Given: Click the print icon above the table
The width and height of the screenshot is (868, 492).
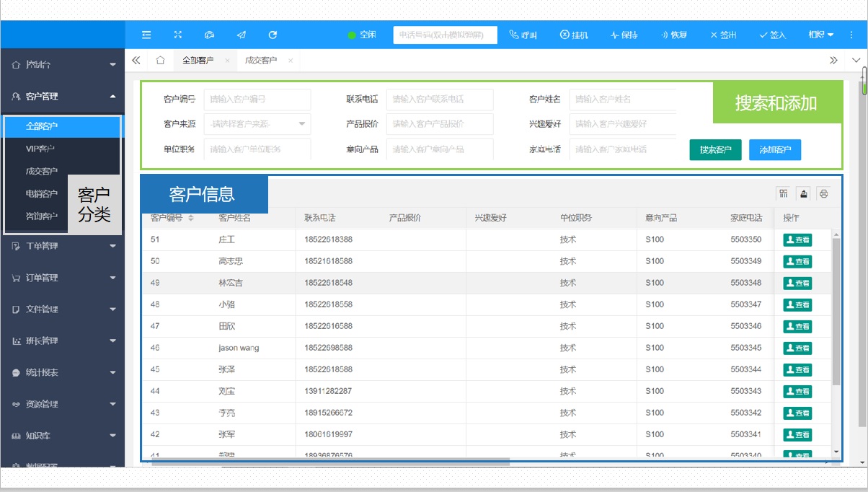Looking at the screenshot, I should point(823,193).
